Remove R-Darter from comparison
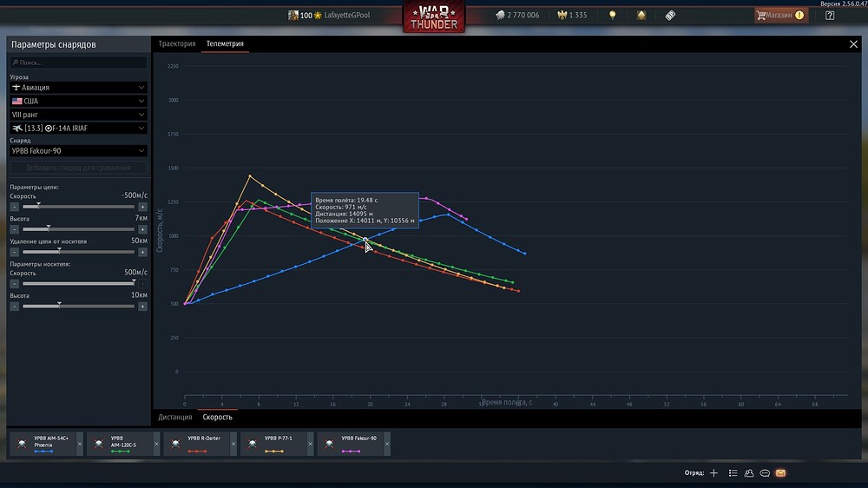The height and width of the screenshot is (488, 868). point(233,444)
